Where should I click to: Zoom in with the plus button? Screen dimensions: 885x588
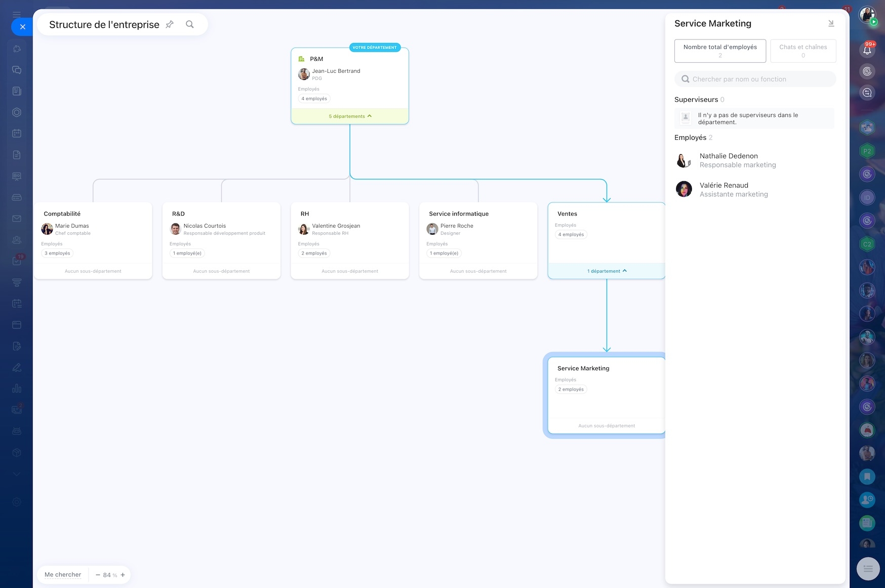coord(123,575)
